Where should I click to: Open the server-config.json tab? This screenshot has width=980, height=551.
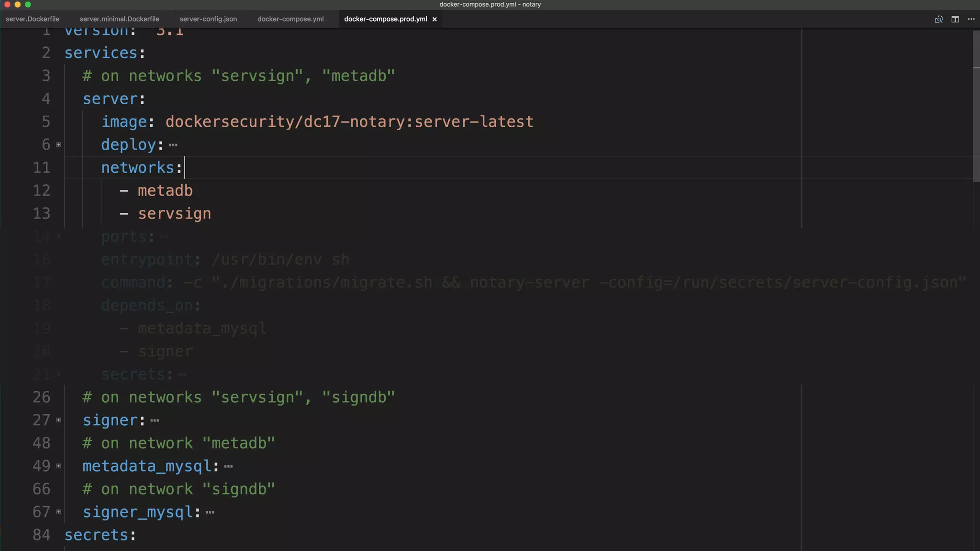(208, 19)
